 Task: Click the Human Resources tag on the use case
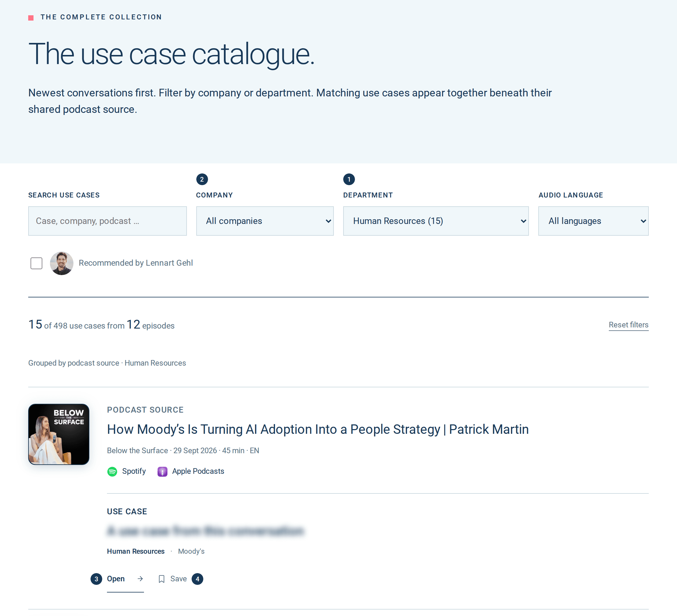coord(136,551)
